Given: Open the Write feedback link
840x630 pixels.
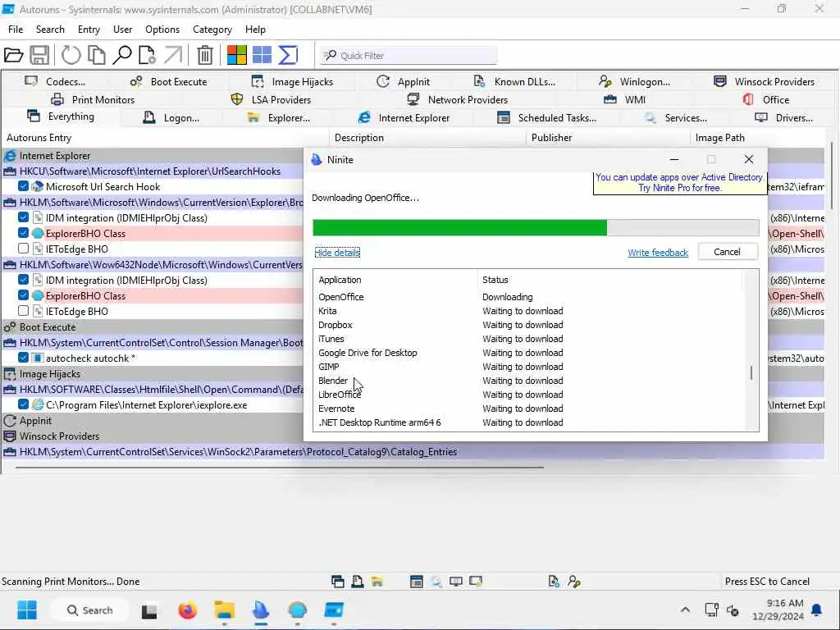Looking at the screenshot, I should tap(657, 253).
